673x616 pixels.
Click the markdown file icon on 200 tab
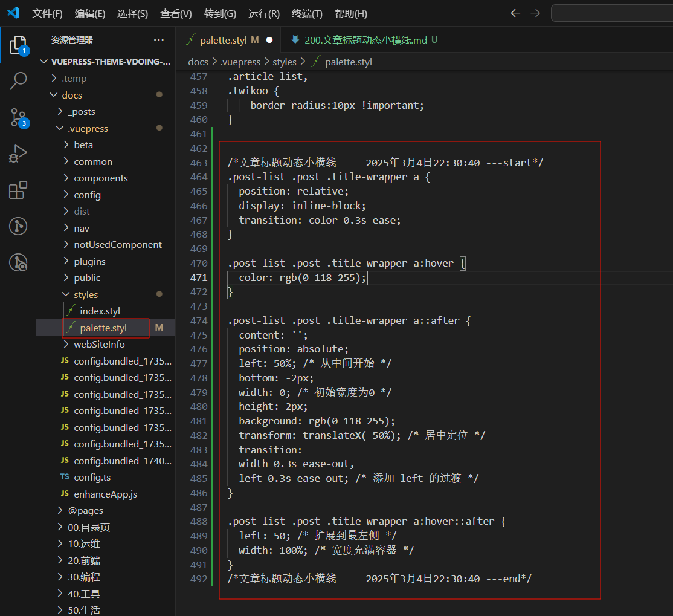295,40
